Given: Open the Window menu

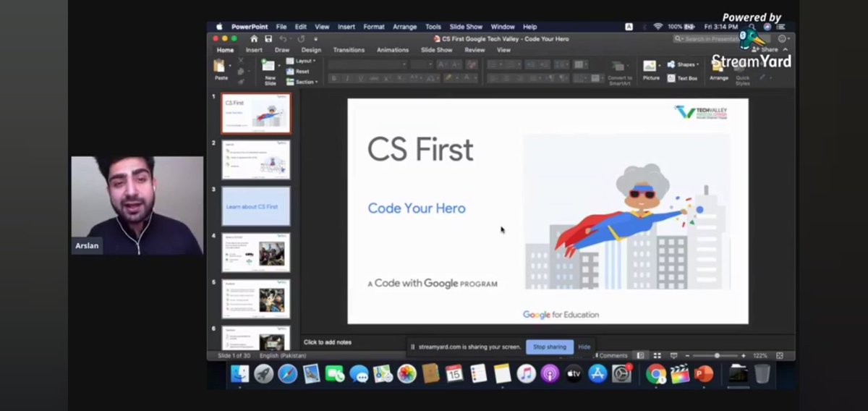Looking at the screenshot, I should point(503,27).
